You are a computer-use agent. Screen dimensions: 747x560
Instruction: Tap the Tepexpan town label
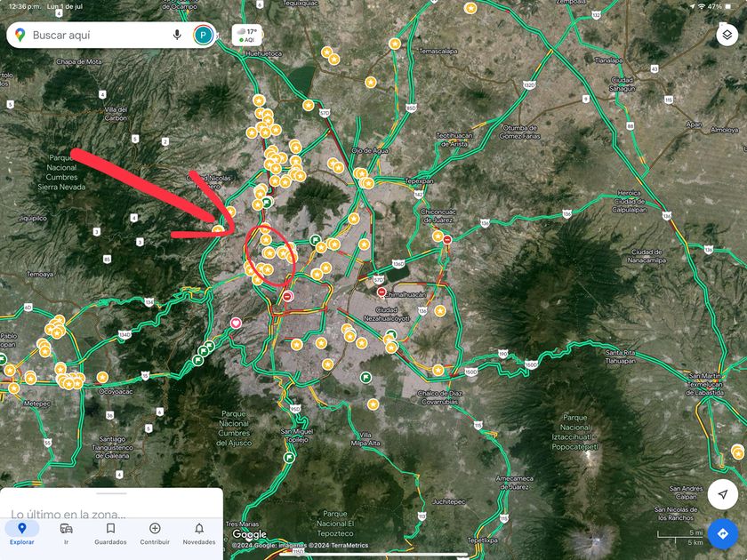(x=419, y=181)
